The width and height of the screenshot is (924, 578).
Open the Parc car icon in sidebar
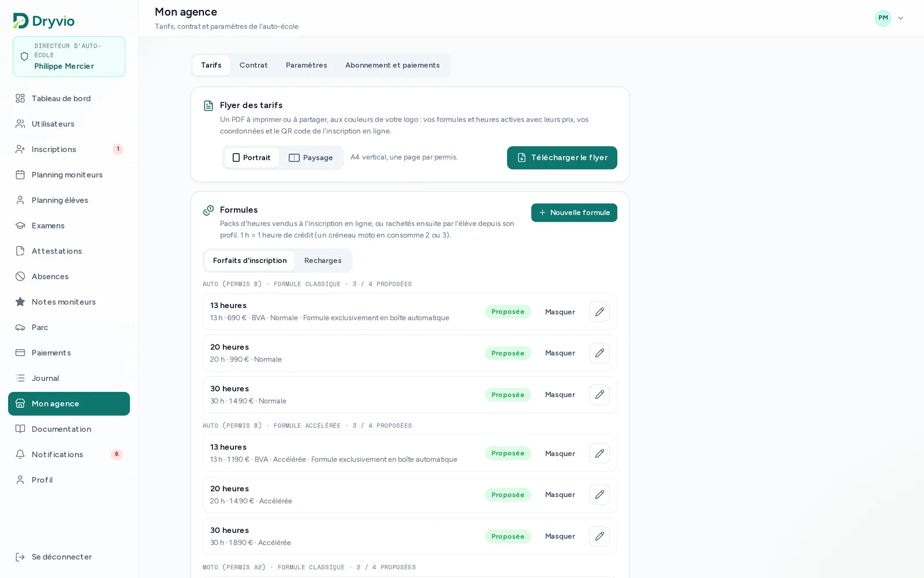point(20,327)
